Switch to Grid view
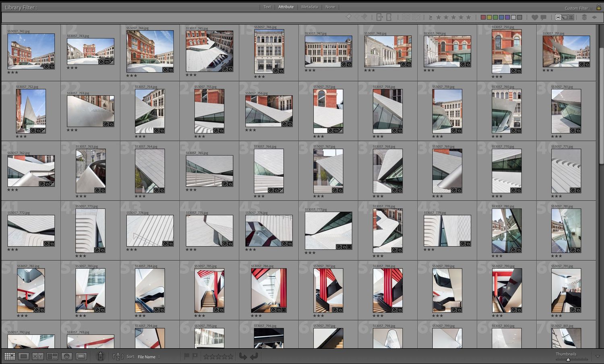This screenshot has height=364, width=604. 10,356
